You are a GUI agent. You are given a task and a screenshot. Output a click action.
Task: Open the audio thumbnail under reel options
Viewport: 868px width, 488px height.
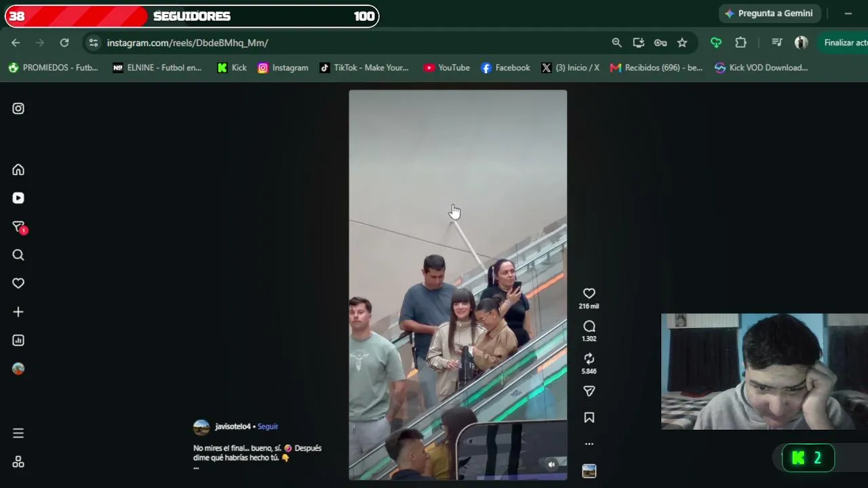(589, 471)
